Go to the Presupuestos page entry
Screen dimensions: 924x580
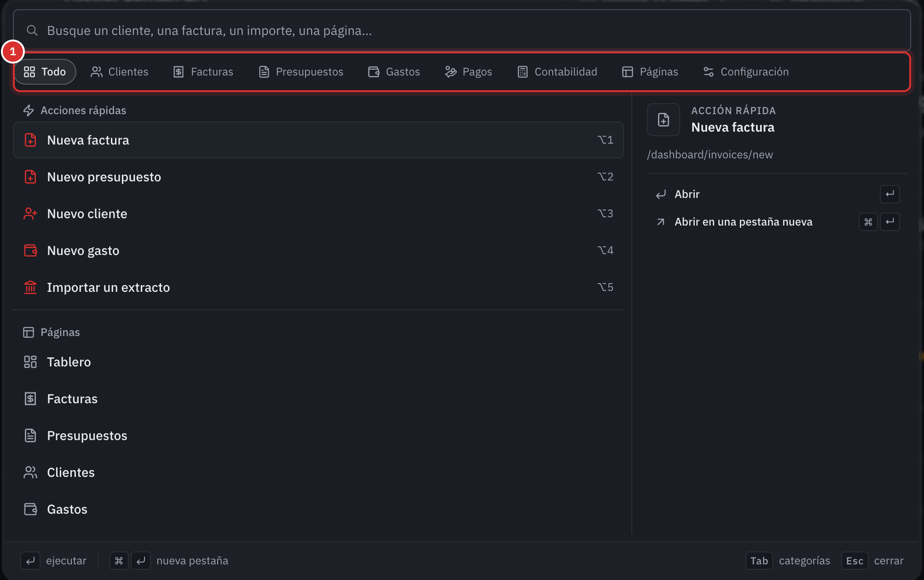click(x=318, y=435)
